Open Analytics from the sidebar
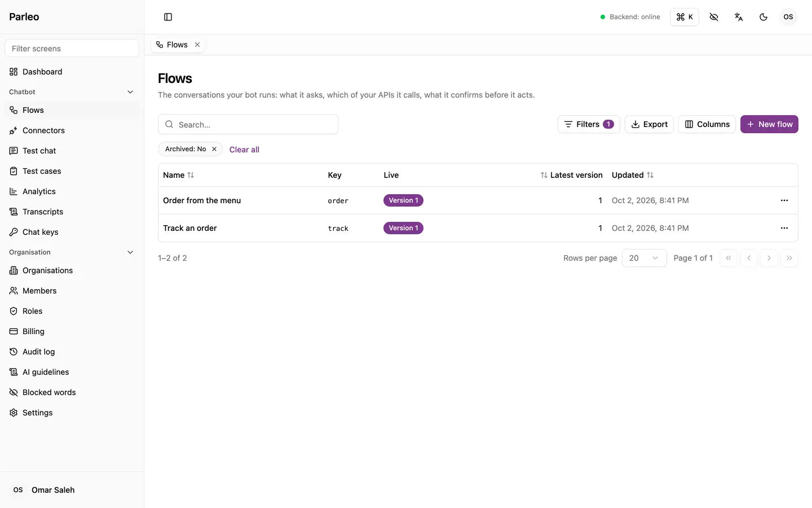Screen dimensions: 812x508 pyautogui.click(x=72, y=191)
